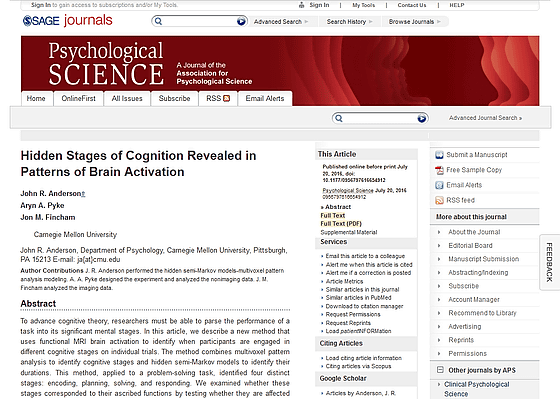The image size is (560, 399).
Task: Open the Advanced Search dropdown arrow
Action: click(306, 22)
